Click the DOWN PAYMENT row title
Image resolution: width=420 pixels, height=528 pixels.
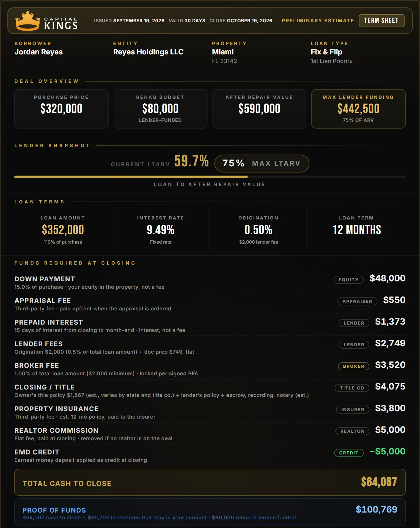pos(45,279)
